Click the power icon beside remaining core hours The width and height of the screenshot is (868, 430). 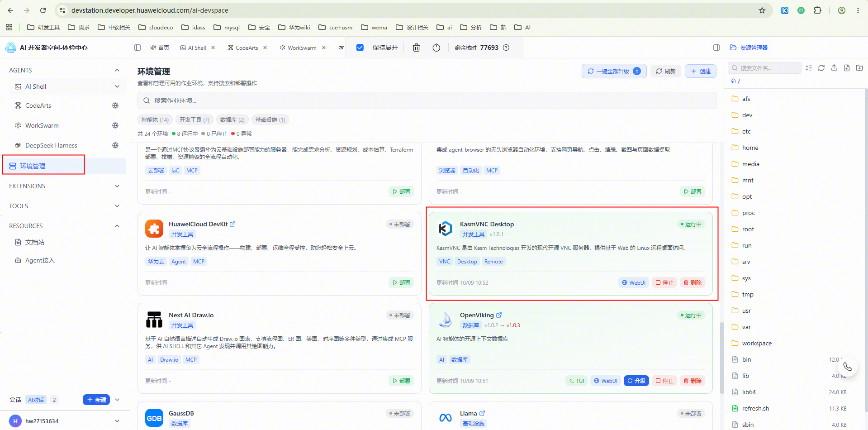[x=436, y=48]
